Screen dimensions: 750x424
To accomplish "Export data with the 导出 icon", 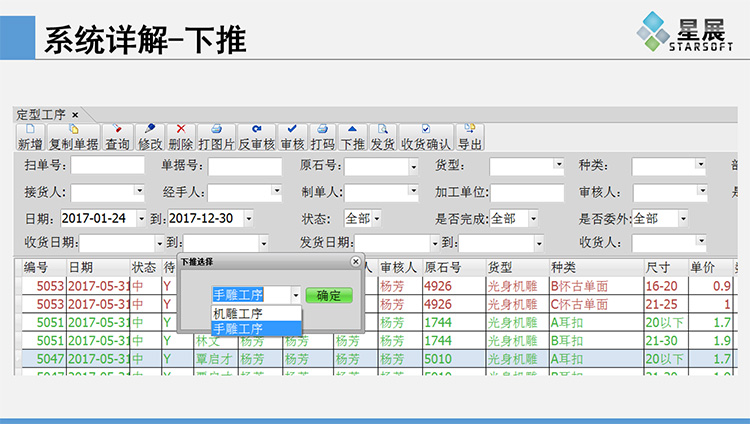I will [469, 137].
